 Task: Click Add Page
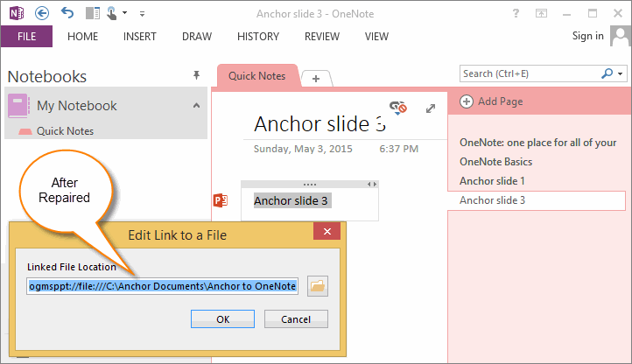click(x=492, y=101)
